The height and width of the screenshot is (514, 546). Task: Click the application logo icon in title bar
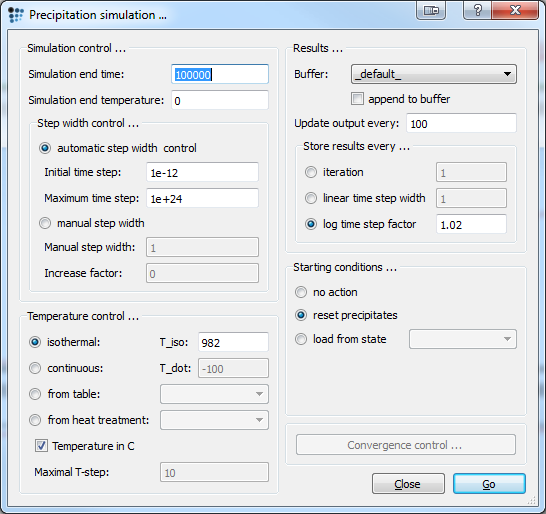coord(16,15)
